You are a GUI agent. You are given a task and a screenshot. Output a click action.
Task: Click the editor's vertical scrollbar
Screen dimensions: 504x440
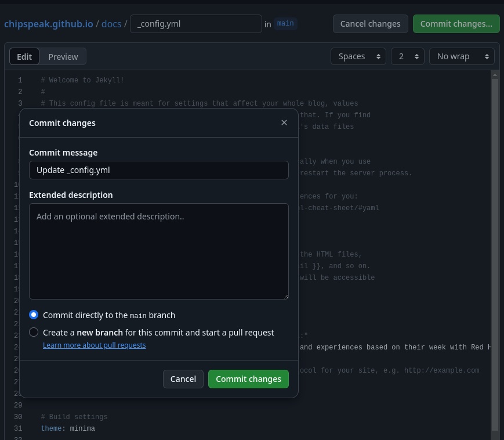click(x=495, y=250)
